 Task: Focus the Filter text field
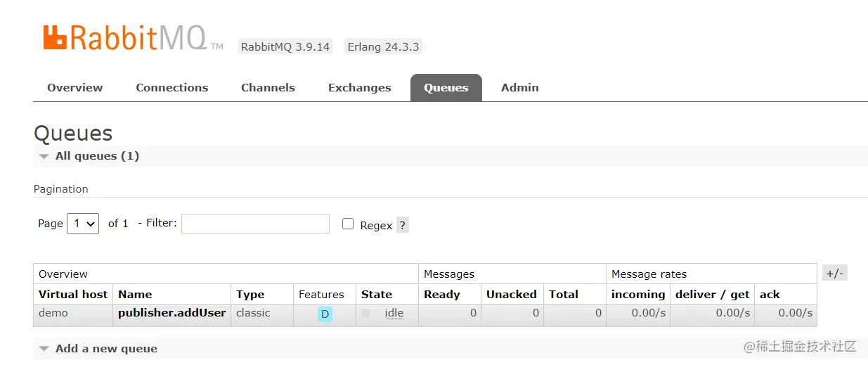coord(255,224)
